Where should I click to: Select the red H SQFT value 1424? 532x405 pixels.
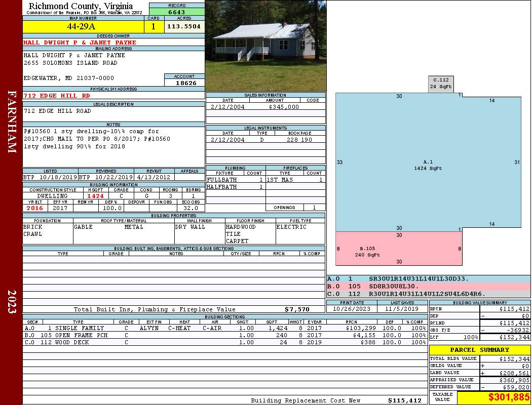click(95, 196)
